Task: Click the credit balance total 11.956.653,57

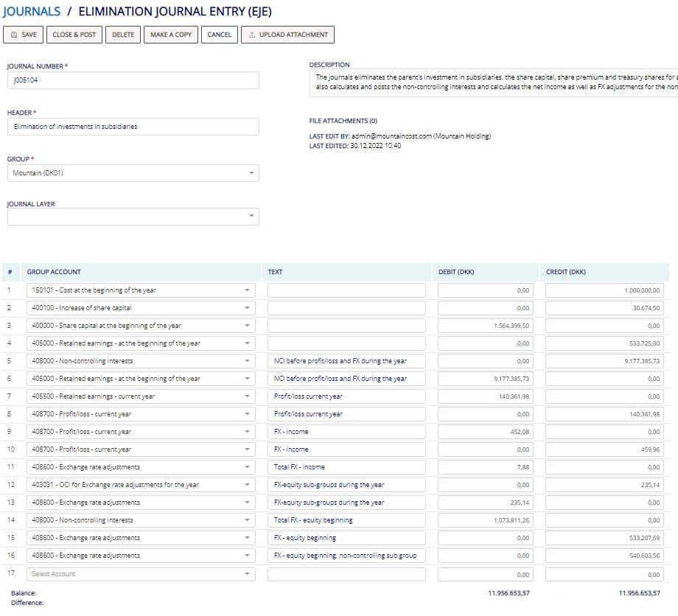Action: [640, 593]
